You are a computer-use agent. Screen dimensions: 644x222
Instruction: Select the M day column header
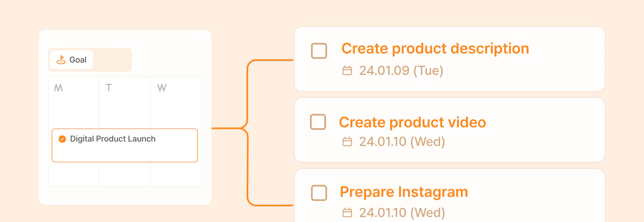[x=58, y=88]
